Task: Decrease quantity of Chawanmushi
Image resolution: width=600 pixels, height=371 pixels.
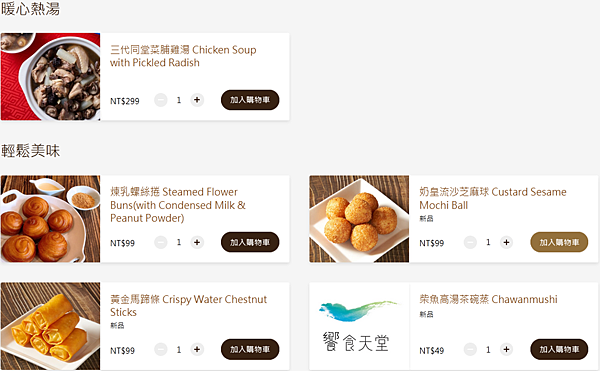Action: tap(470, 350)
